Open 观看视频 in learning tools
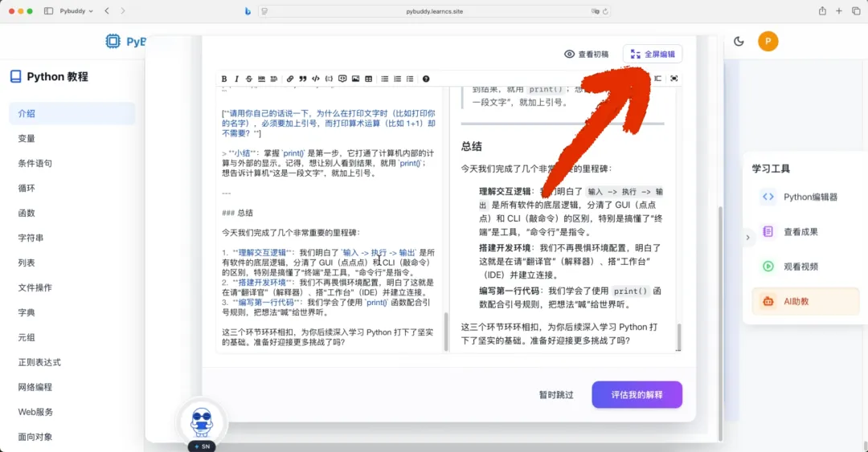 point(805,267)
